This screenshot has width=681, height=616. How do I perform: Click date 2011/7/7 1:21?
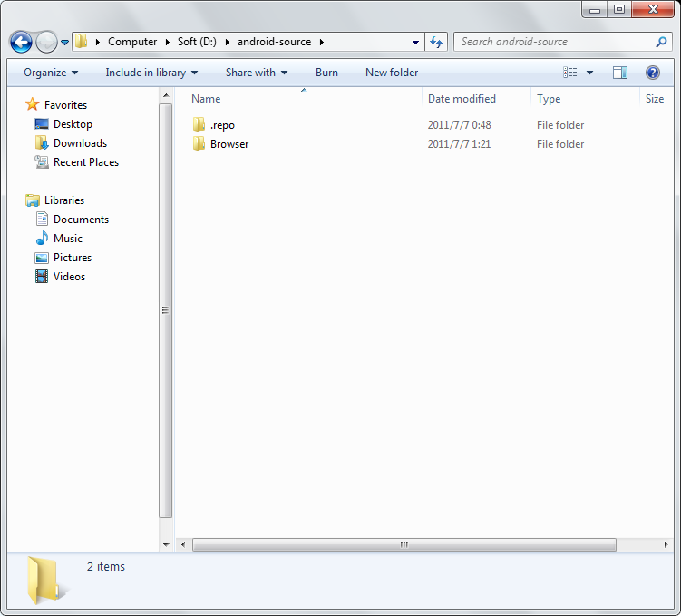tap(459, 144)
